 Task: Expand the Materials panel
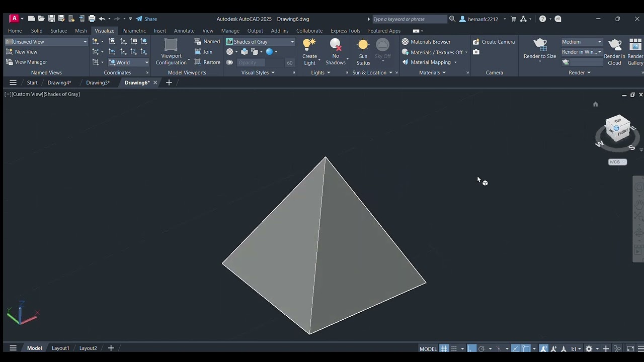(x=432, y=72)
